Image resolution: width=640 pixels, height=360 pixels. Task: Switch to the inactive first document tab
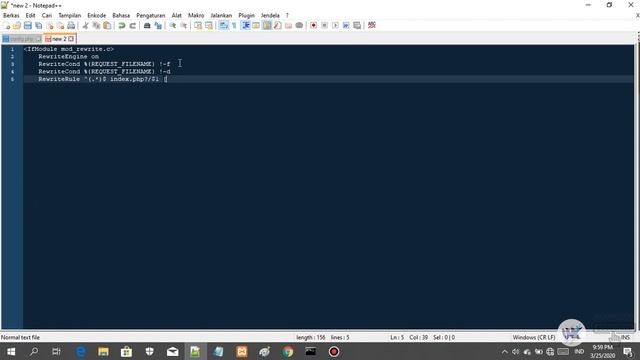22,39
